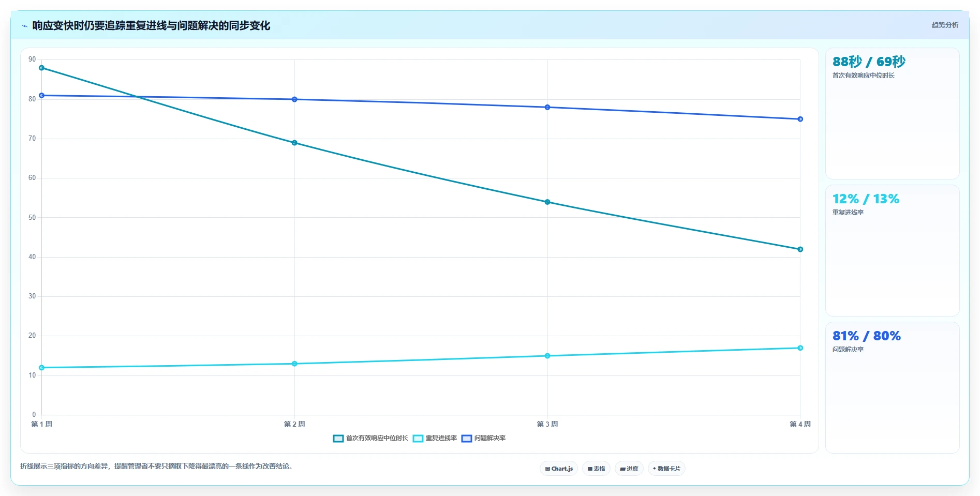Click the 第 2 周 axis label
Screen dimensions: 980x496
pos(294,424)
